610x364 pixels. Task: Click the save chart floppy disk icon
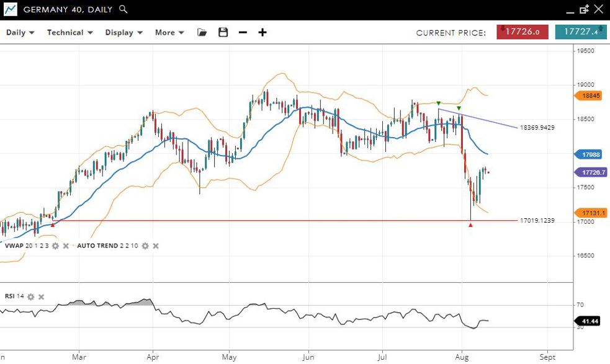[223, 32]
